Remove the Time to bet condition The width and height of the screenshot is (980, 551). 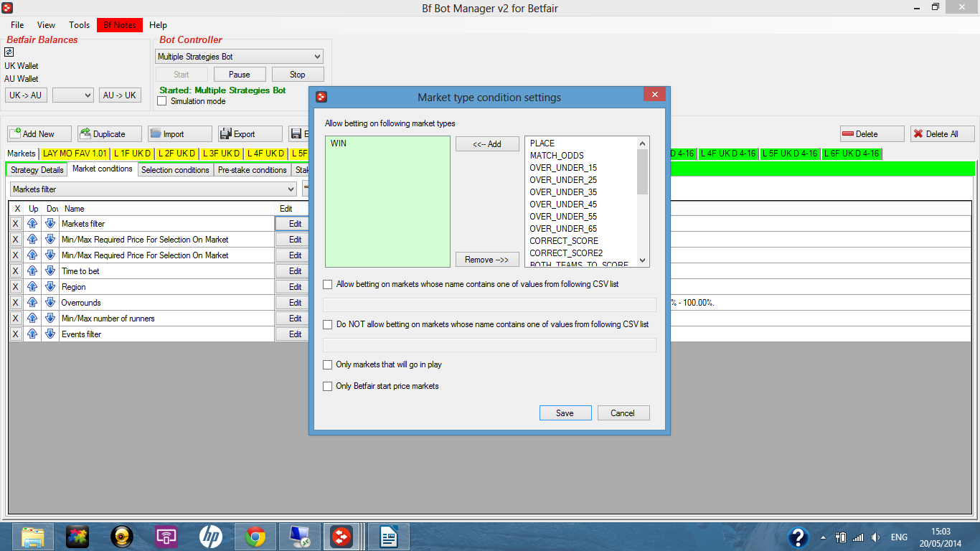pos(16,271)
